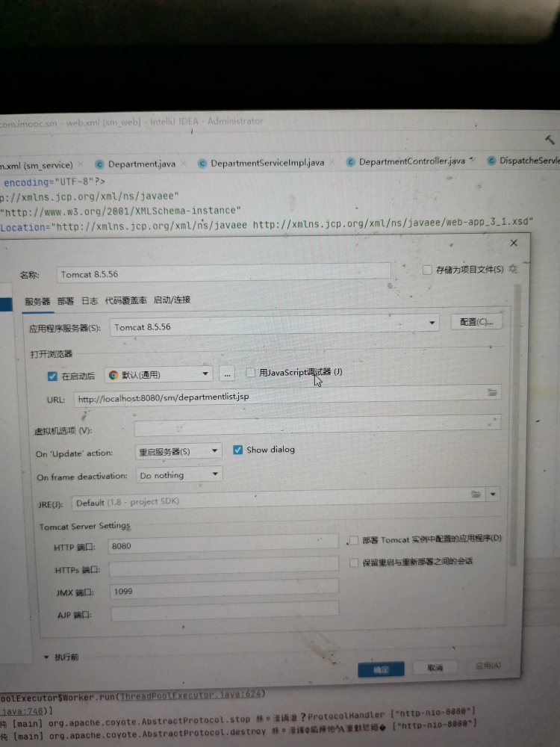Click the dialog's vertical scrollbar

[514, 426]
